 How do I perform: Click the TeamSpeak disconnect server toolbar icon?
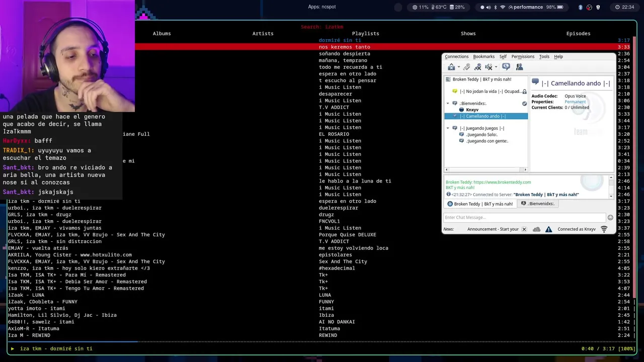(451, 67)
